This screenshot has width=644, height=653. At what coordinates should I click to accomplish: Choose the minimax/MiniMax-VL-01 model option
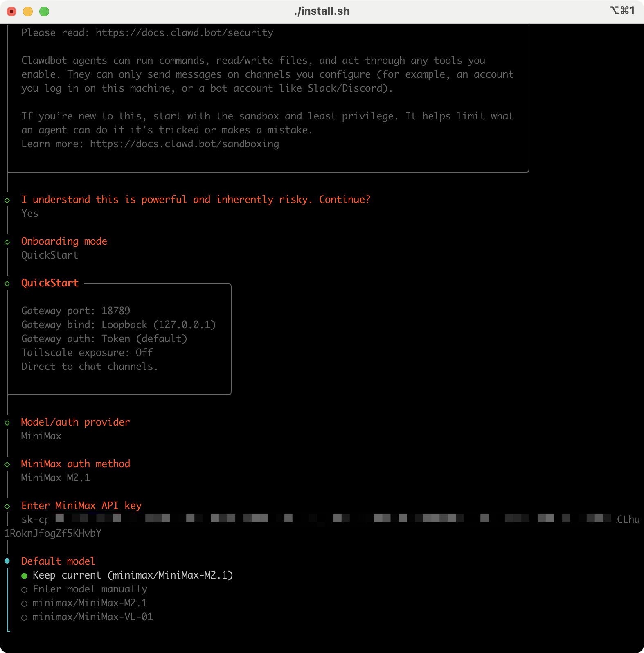coord(24,617)
